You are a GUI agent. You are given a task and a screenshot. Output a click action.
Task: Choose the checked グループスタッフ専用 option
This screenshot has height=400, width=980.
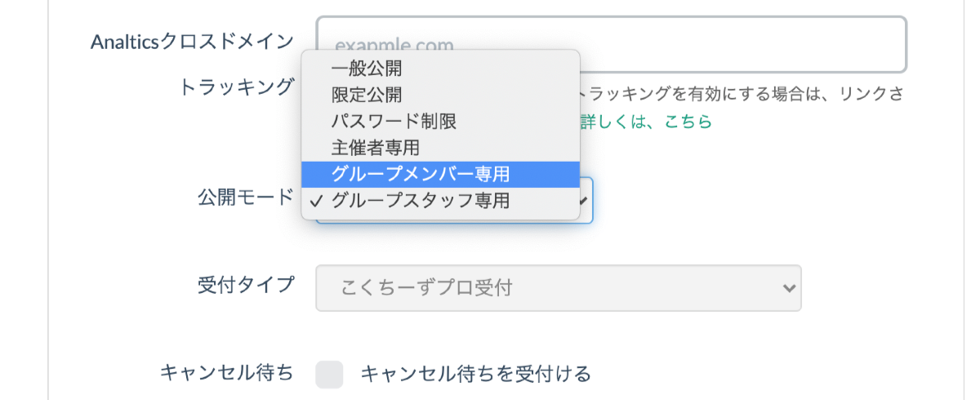tap(421, 200)
